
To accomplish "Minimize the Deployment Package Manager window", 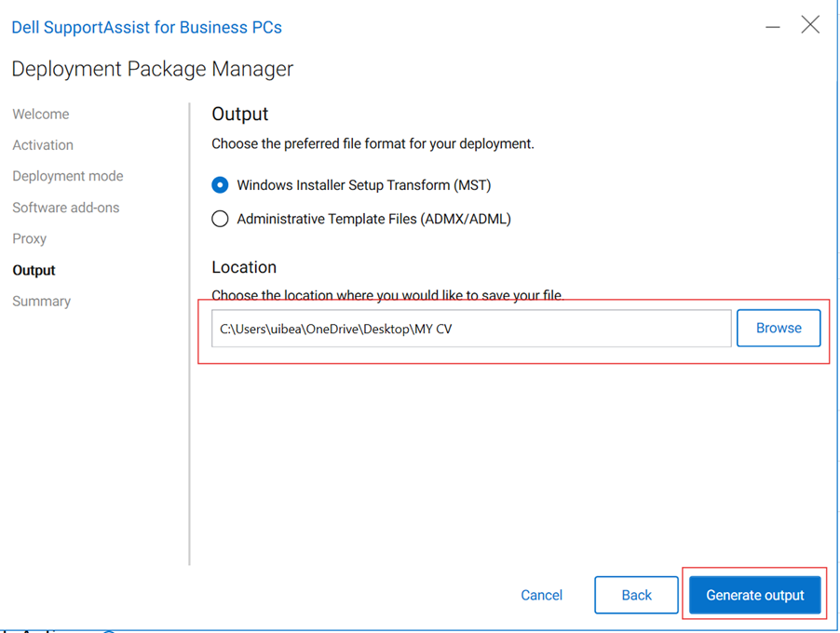I will tap(773, 26).
